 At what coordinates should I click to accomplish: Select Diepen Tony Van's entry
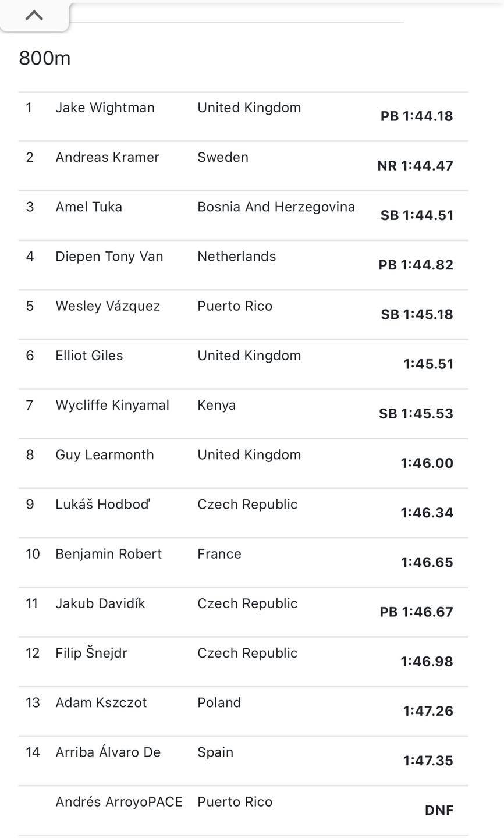tap(109, 257)
